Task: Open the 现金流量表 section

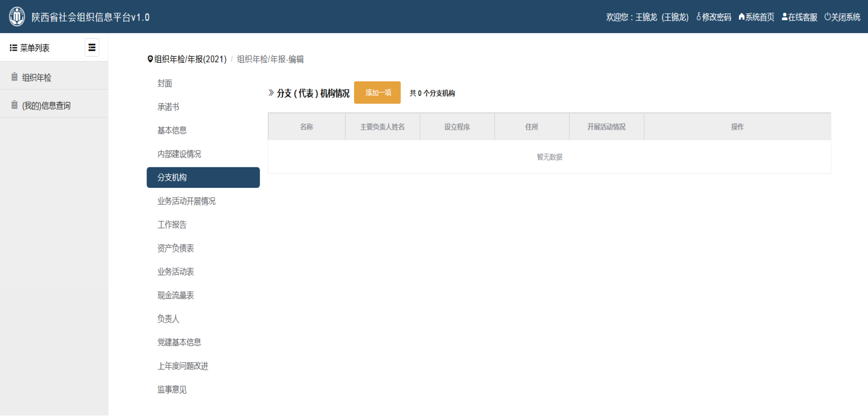Action: (x=176, y=295)
